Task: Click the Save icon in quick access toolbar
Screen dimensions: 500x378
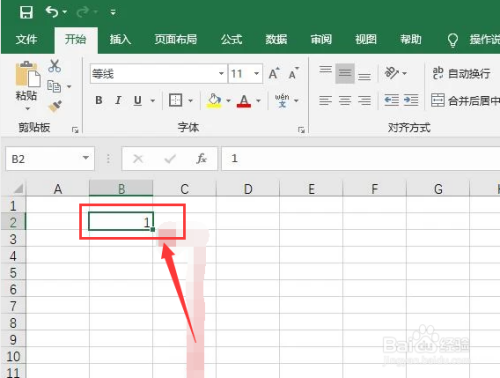Action: (x=26, y=12)
